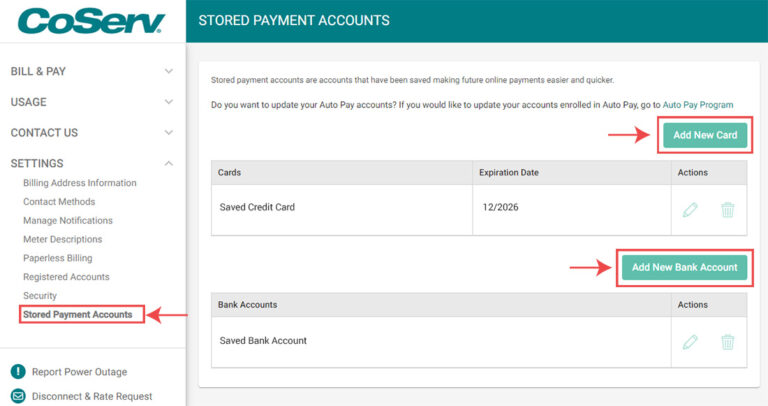
Task: Expand the Contact Us section chevron
Action: click(168, 133)
